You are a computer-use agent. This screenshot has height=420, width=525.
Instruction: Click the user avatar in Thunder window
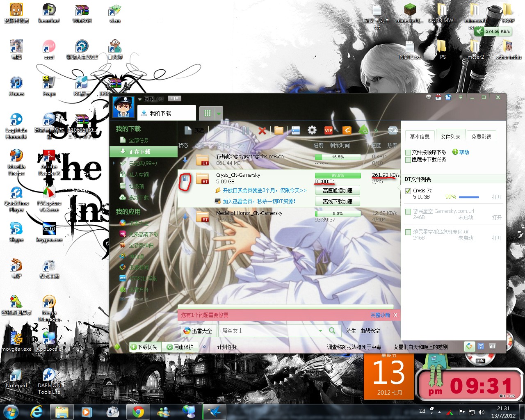[x=123, y=107]
